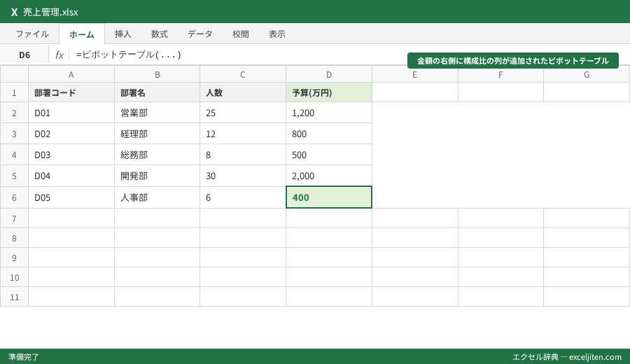Viewport: 630px width, 364px height.
Task: Click the headcount cell showing 8
Action: pos(243,154)
